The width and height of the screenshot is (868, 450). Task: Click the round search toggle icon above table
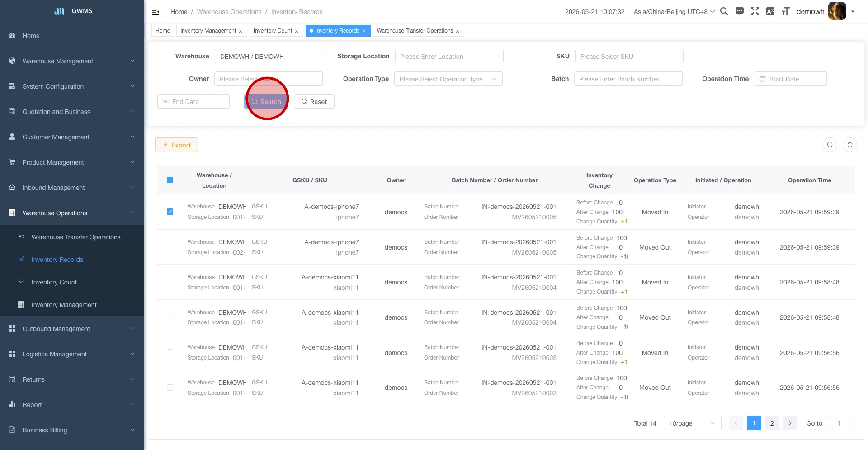(830, 145)
